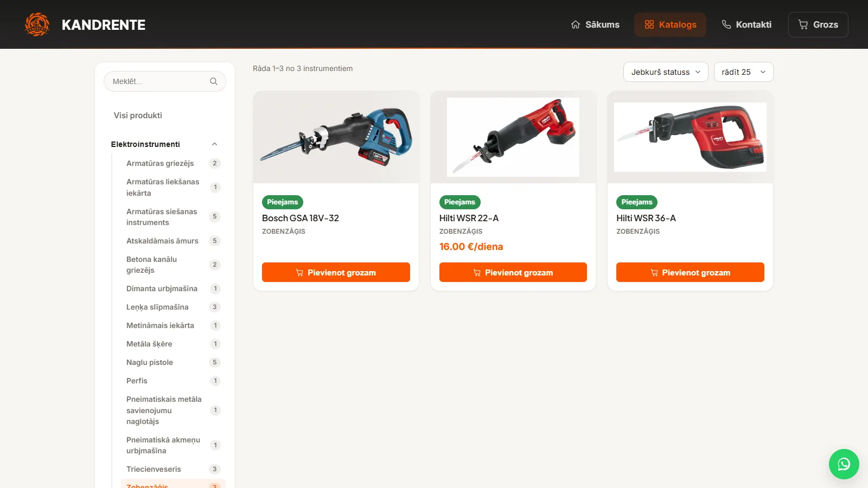Click ZOBENZĀĢIS label under Hilti WSR 22-A

pos(461,232)
